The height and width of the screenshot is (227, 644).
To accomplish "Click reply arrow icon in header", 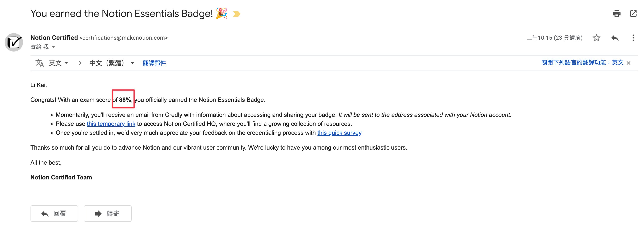I will (615, 38).
